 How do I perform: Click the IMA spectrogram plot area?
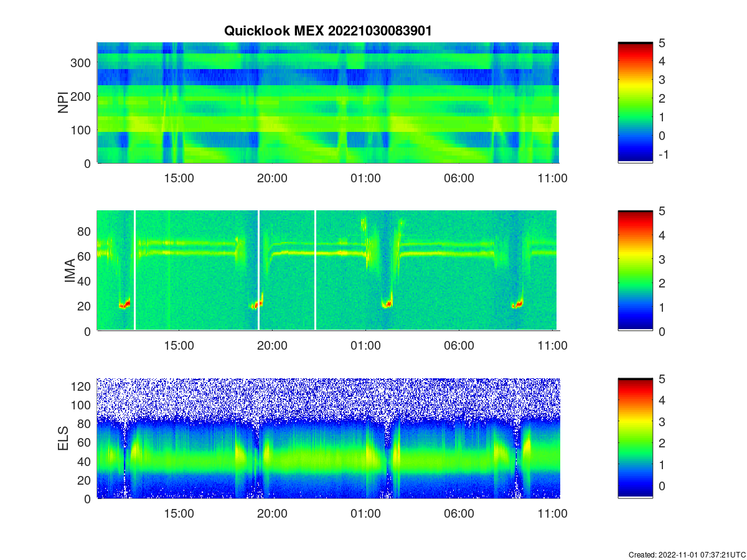pos(328,270)
